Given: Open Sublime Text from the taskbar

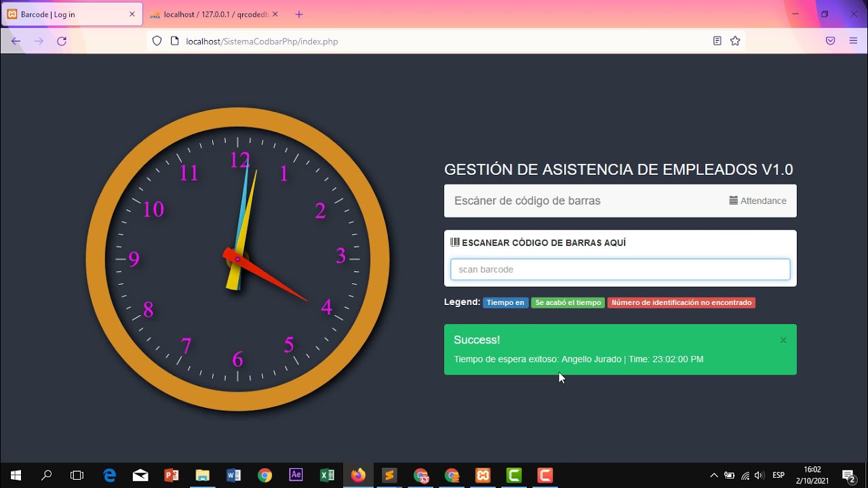Looking at the screenshot, I should pyautogui.click(x=389, y=475).
